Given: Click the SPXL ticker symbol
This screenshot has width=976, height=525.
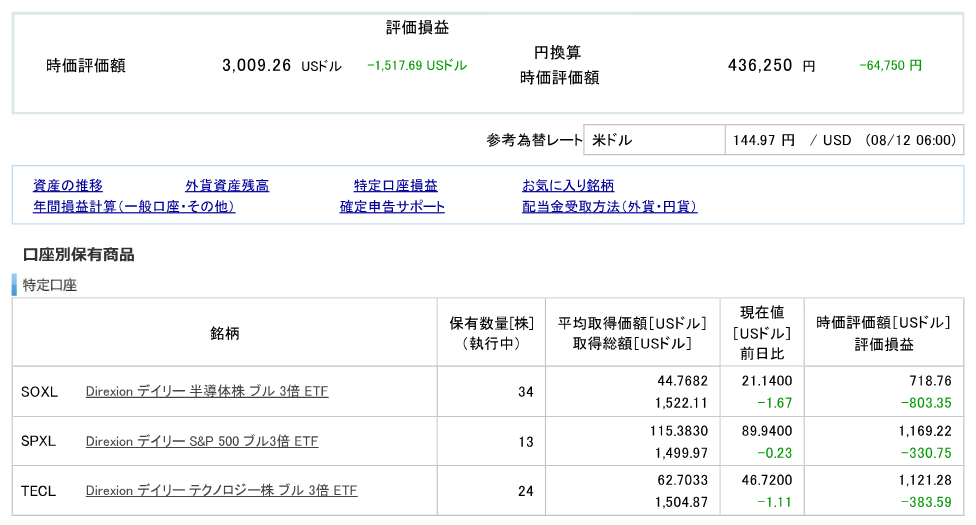Looking at the screenshot, I should click(38, 441).
